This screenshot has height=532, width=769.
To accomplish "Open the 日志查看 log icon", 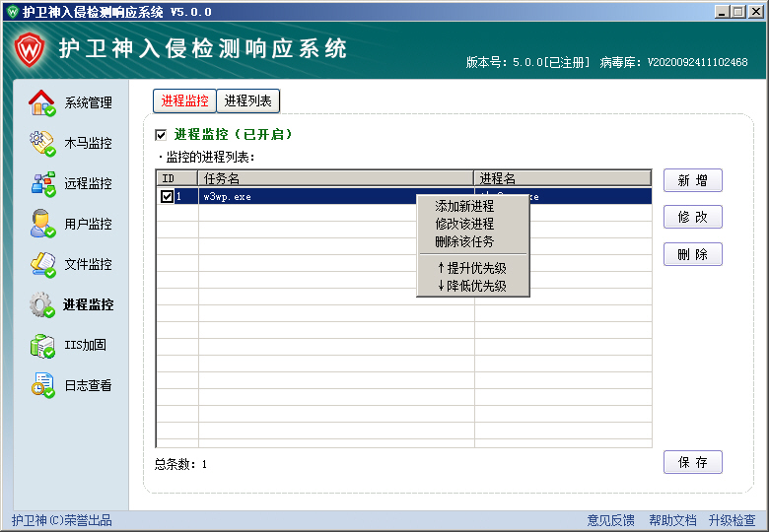I will coord(41,385).
